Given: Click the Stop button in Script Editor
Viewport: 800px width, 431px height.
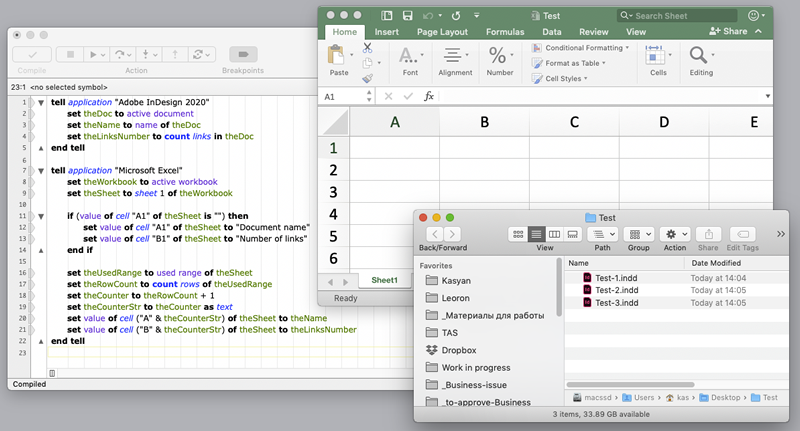Looking at the screenshot, I should point(70,54).
